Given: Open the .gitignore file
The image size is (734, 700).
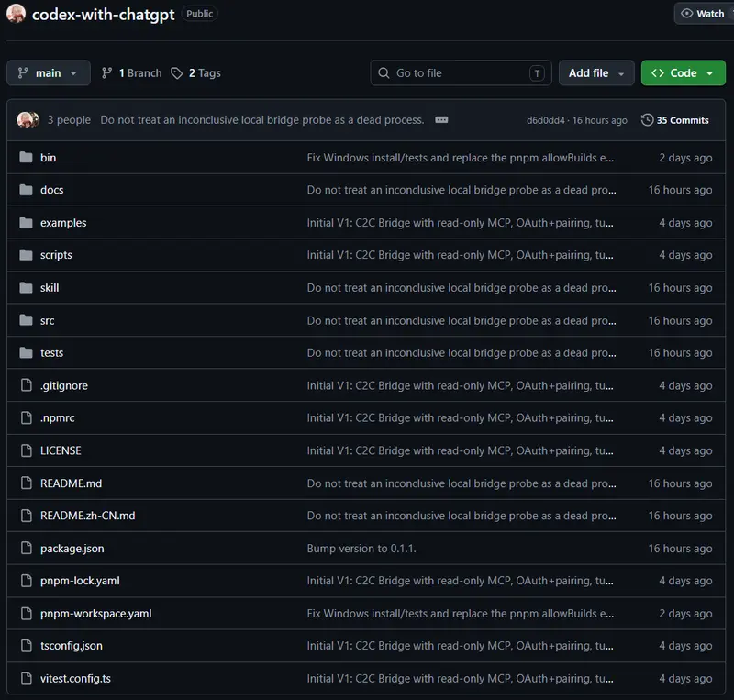Looking at the screenshot, I should pyautogui.click(x=64, y=386).
